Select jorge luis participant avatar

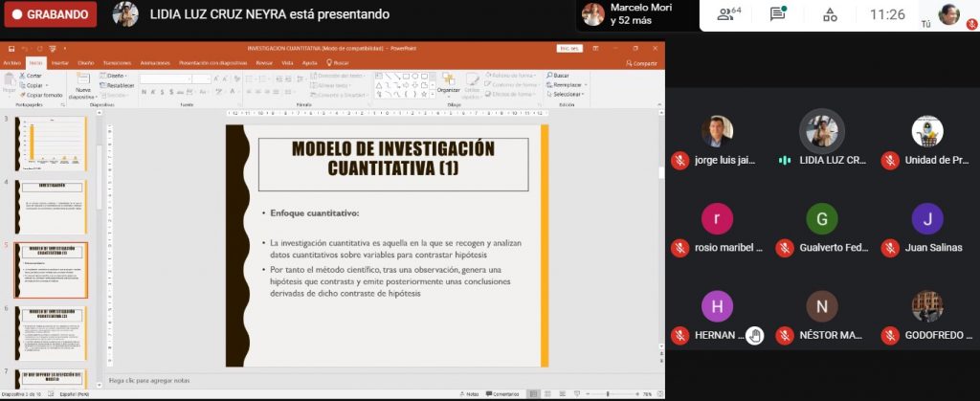717,131
